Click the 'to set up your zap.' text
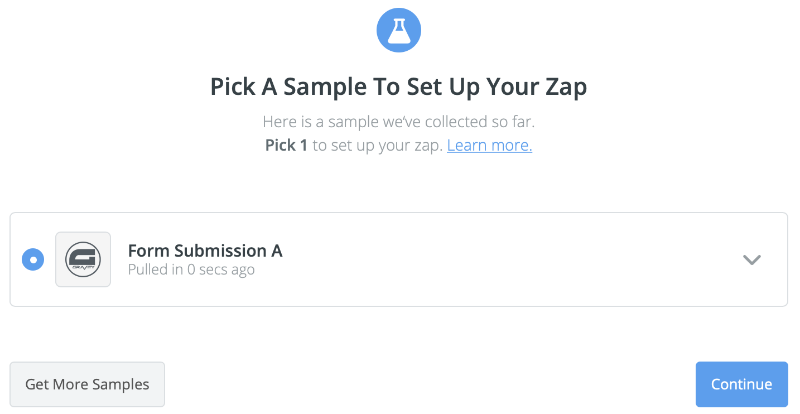This screenshot has width=800, height=414. [x=378, y=145]
